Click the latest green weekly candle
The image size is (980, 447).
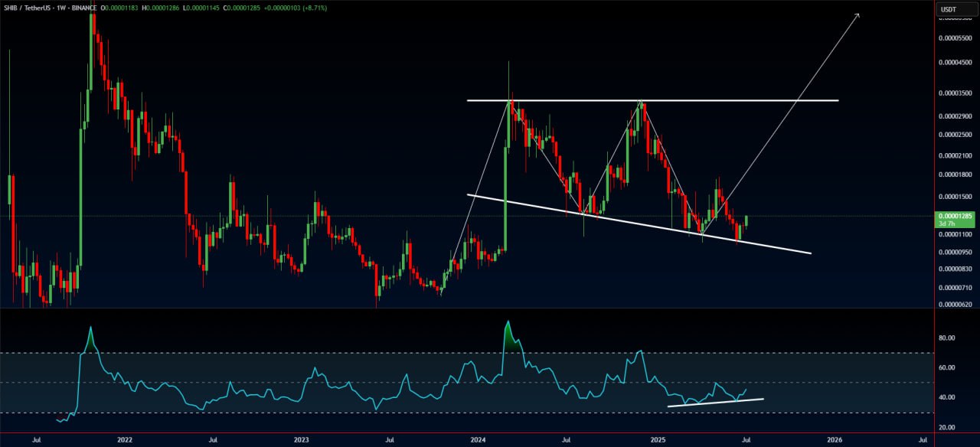746,220
